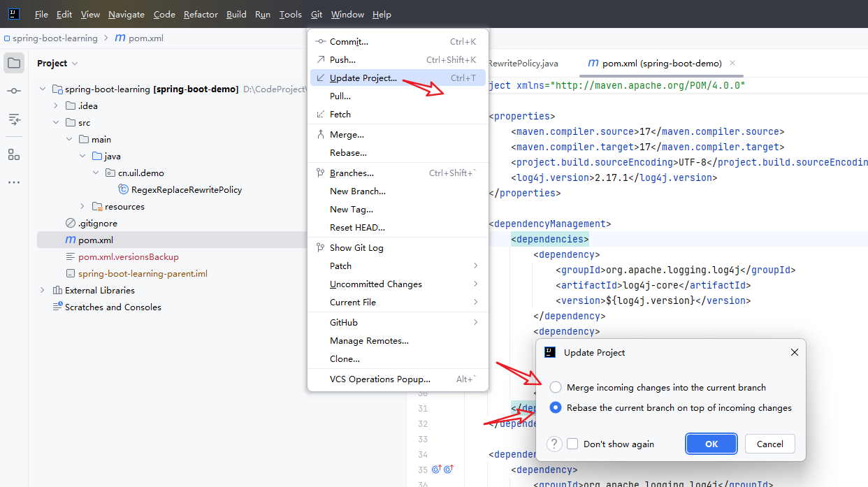Choose Manage Remotes... entry
Screen dimensions: 868x487
coord(398,340)
